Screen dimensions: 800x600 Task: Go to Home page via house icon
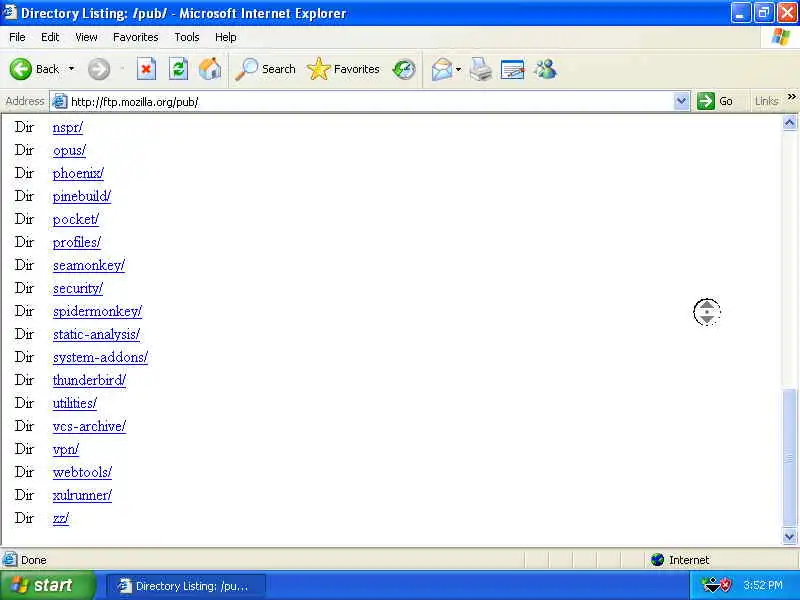tap(210, 69)
